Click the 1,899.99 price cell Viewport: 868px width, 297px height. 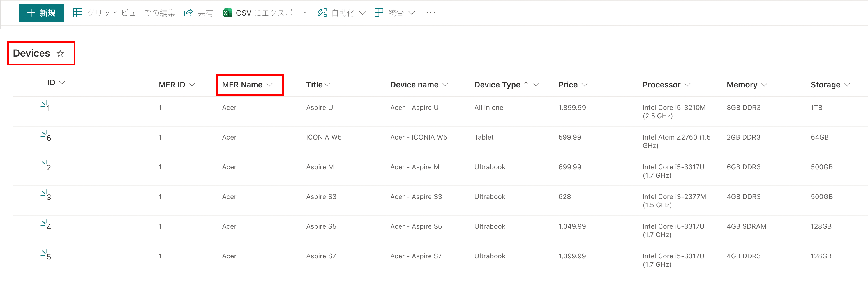click(572, 107)
